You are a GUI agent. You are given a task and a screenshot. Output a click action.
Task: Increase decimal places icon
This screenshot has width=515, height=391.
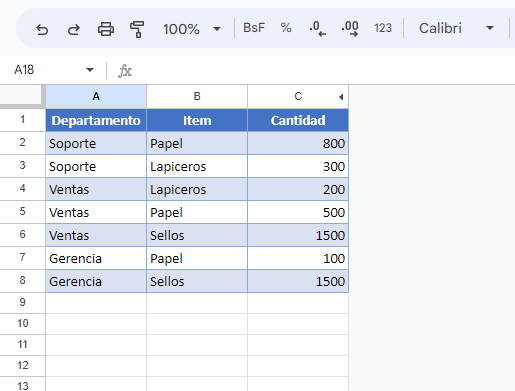pyautogui.click(x=350, y=29)
